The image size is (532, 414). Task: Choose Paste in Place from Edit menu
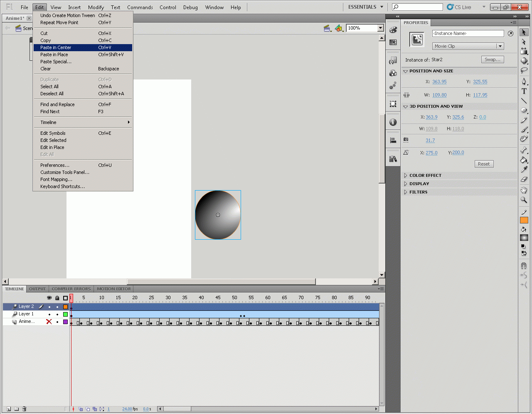tap(54, 55)
